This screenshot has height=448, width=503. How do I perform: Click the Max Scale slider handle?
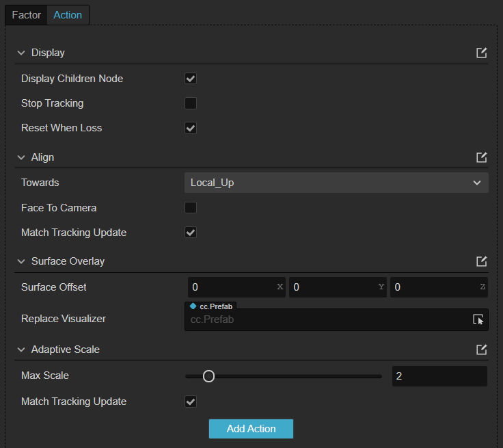click(208, 375)
